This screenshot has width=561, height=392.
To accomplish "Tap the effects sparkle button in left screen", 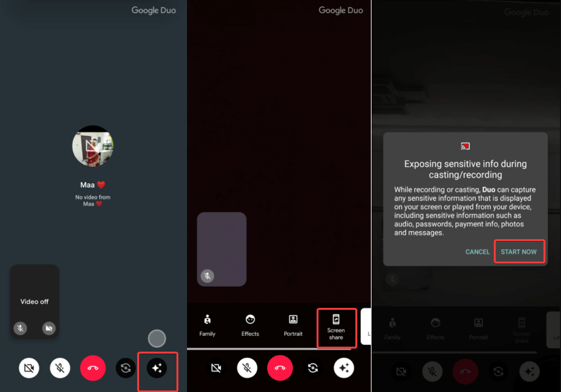I will pos(157,368).
